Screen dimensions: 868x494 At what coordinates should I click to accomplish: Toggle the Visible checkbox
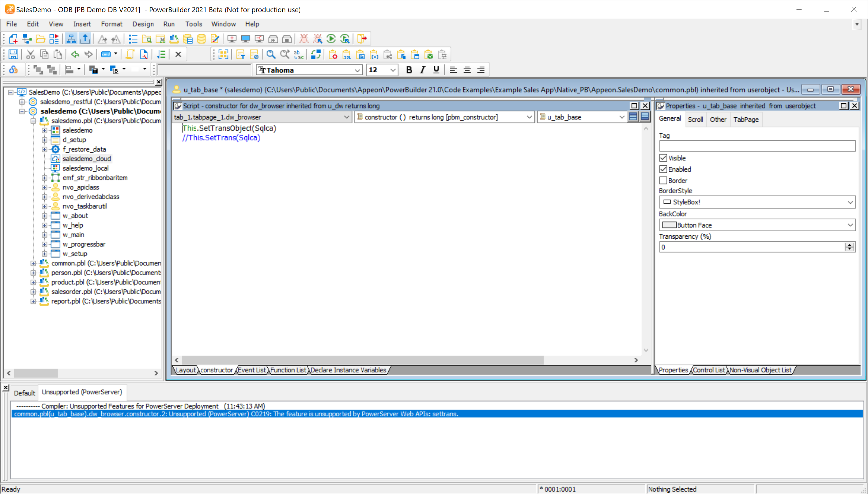pyautogui.click(x=663, y=158)
